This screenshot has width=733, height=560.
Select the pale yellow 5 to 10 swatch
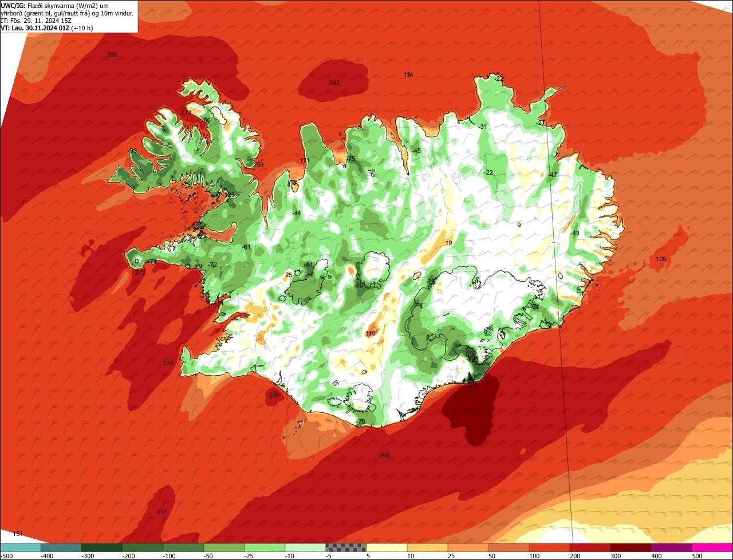point(387,547)
